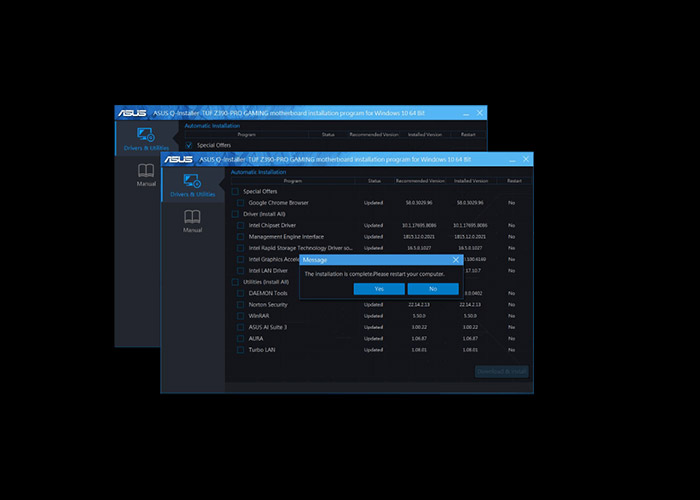This screenshot has width=700, height=500.
Task: Click ASUS logo in back window title bar
Action: point(132,113)
